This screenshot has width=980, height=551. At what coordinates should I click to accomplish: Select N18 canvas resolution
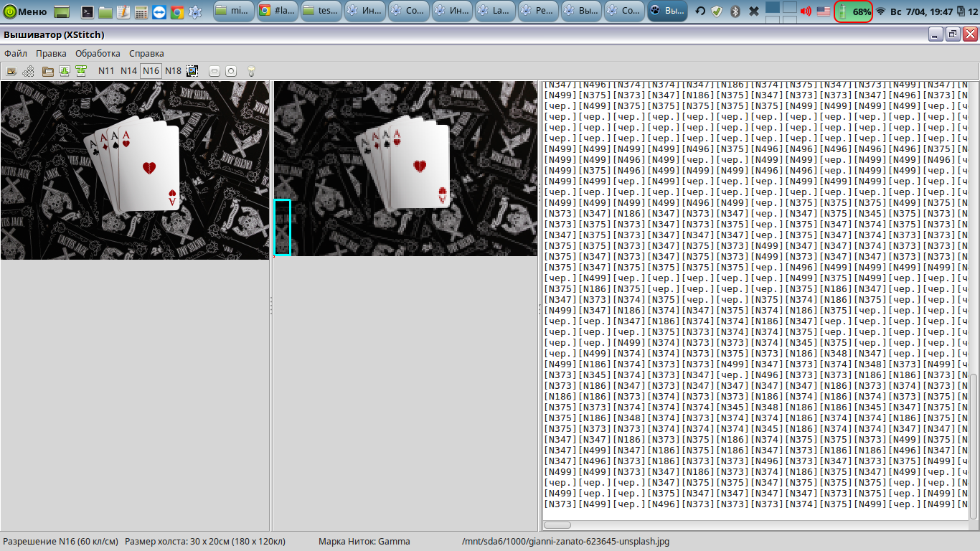[x=173, y=70]
